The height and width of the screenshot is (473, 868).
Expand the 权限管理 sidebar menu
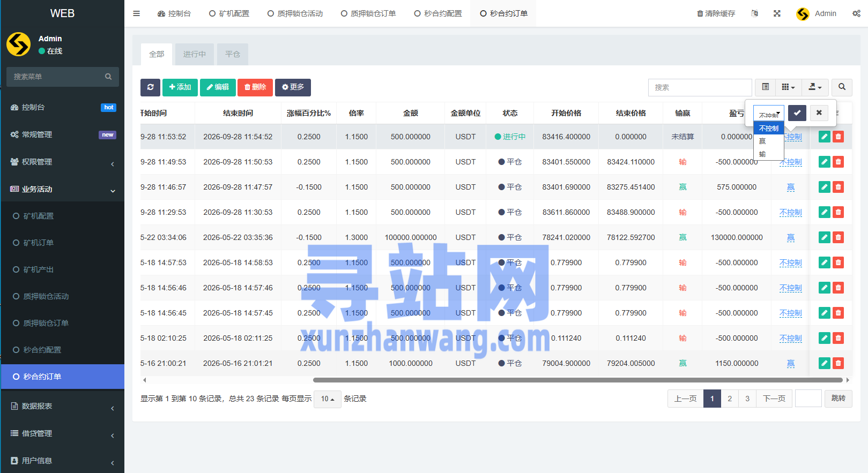click(63, 162)
